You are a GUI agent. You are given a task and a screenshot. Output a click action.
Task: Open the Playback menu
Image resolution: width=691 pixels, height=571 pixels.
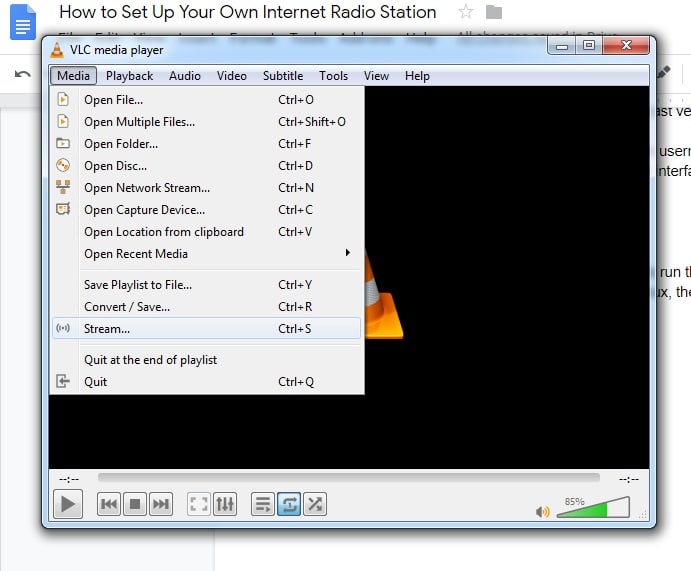130,76
